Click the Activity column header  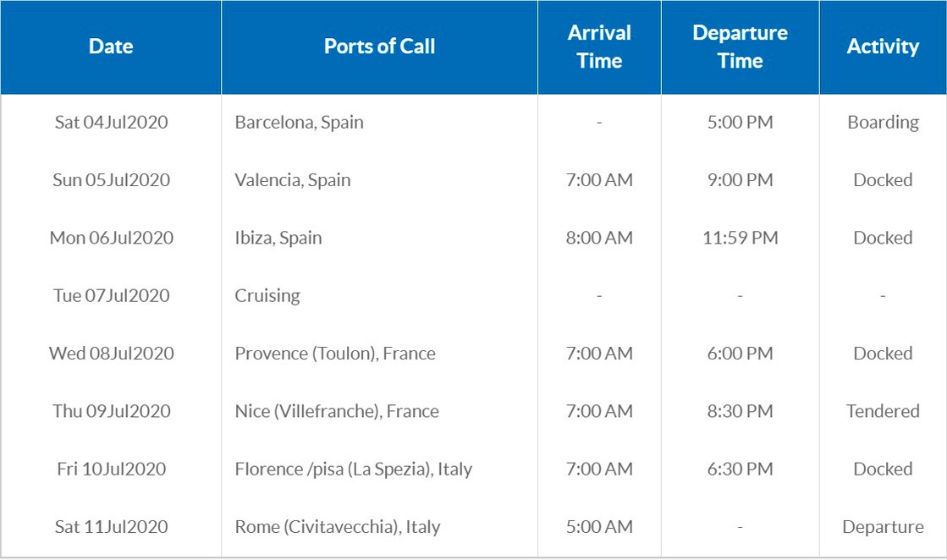(883, 47)
